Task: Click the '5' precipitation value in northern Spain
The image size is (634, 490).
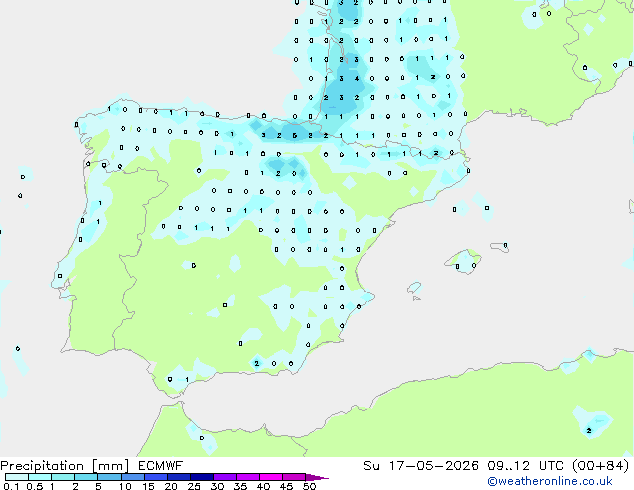Action: 295,136
